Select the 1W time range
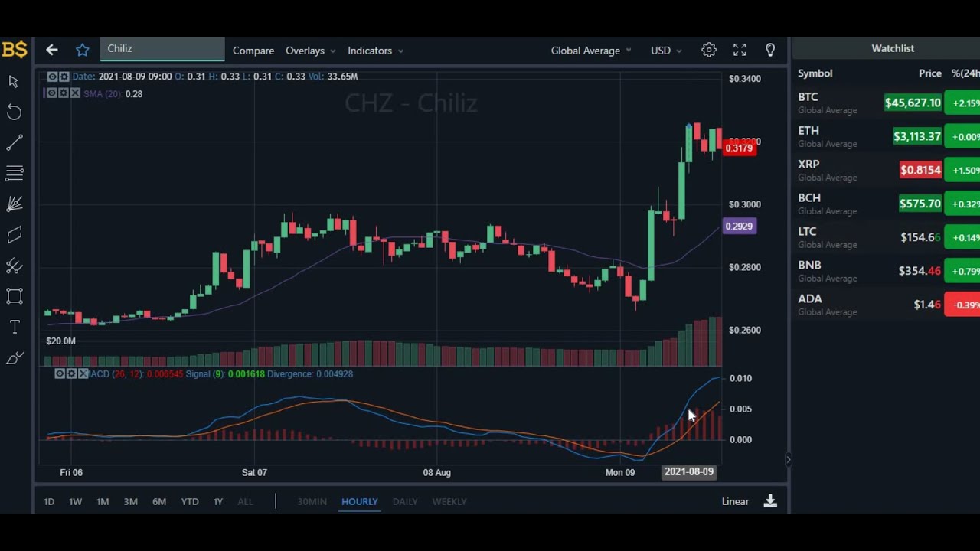The image size is (980, 551). click(75, 501)
